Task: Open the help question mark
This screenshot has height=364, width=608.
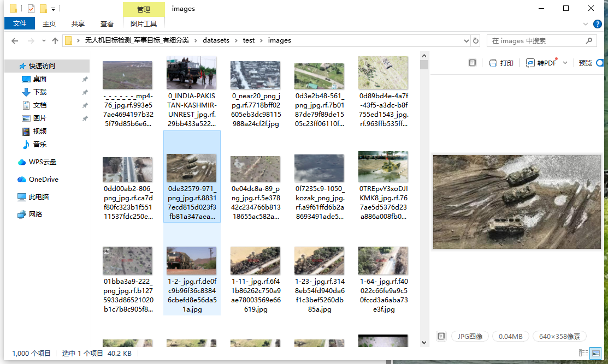Action: tap(598, 24)
